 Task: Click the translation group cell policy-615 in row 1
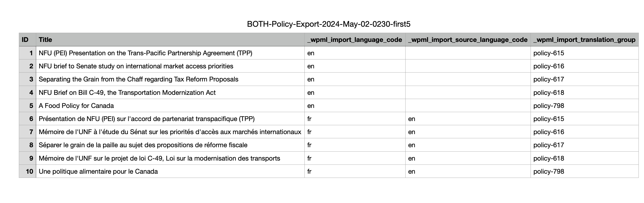[585, 53]
